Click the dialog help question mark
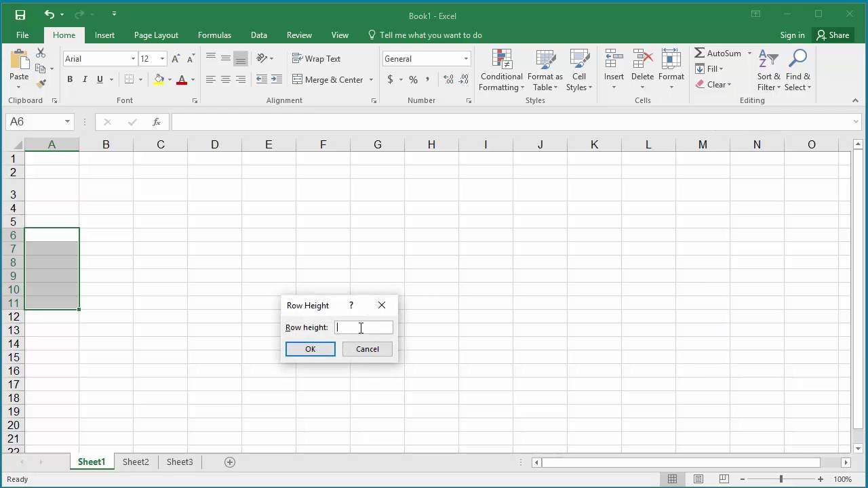The image size is (868, 488). pos(351,306)
